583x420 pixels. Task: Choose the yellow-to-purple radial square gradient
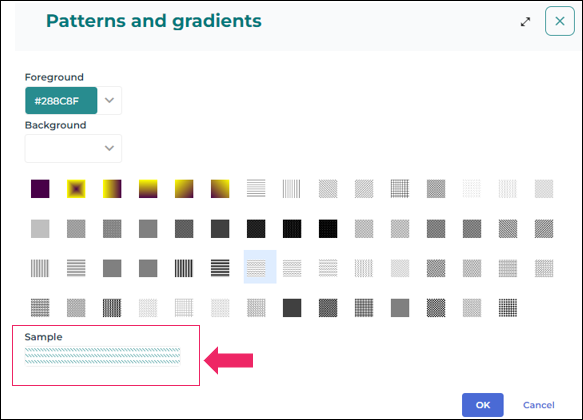(x=76, y=189)
